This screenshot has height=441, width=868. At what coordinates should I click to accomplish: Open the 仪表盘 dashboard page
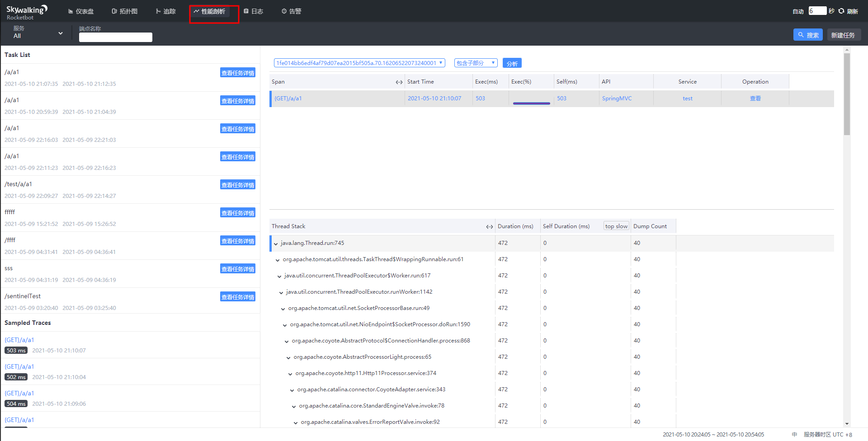click(81, 11)
